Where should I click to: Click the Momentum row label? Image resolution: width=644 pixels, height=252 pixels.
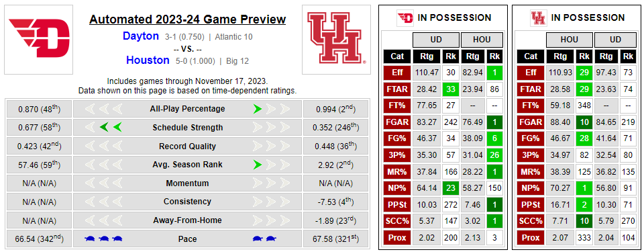click(187, 183)
